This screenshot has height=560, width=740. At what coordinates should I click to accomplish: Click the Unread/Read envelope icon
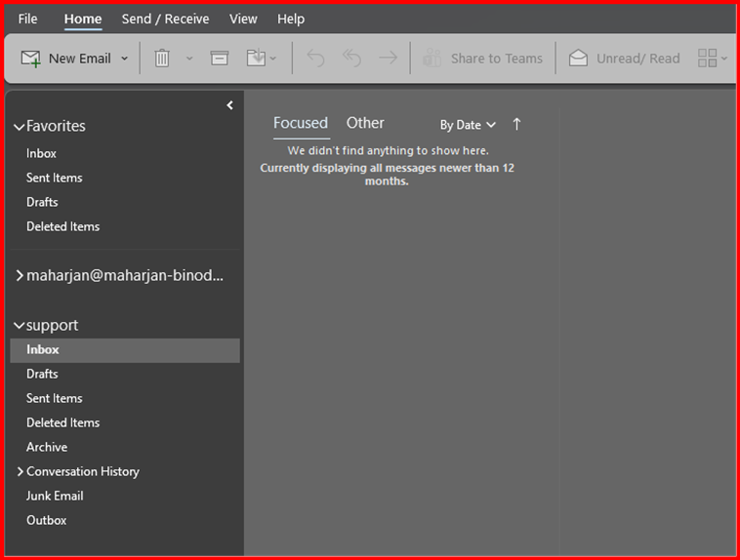pyautogui.click(x=578, y=59)
